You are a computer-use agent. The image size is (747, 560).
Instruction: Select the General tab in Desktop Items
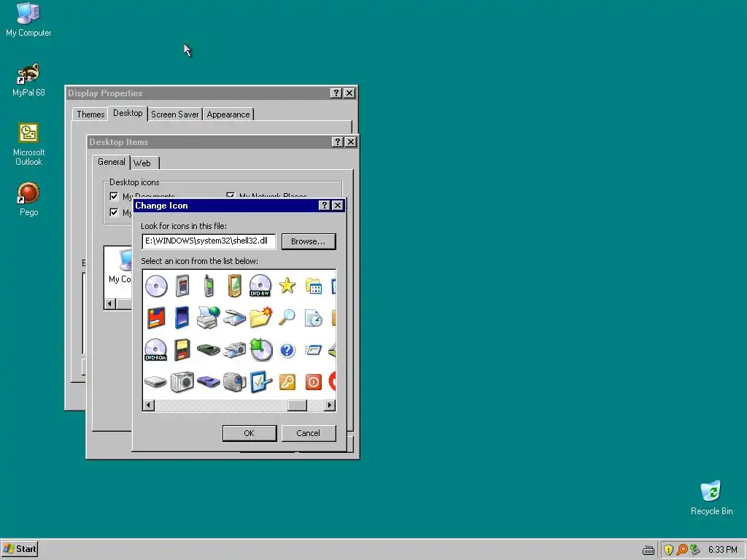[x=112, y=162]
